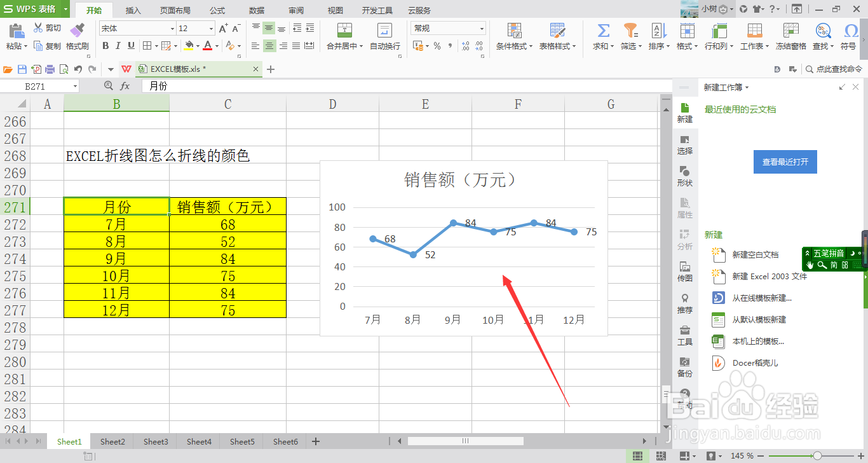Screen dimensions: 868x463
Task: Expand the borders dropdown arrow
Action: pyautogui.click(x=156, y=46)
